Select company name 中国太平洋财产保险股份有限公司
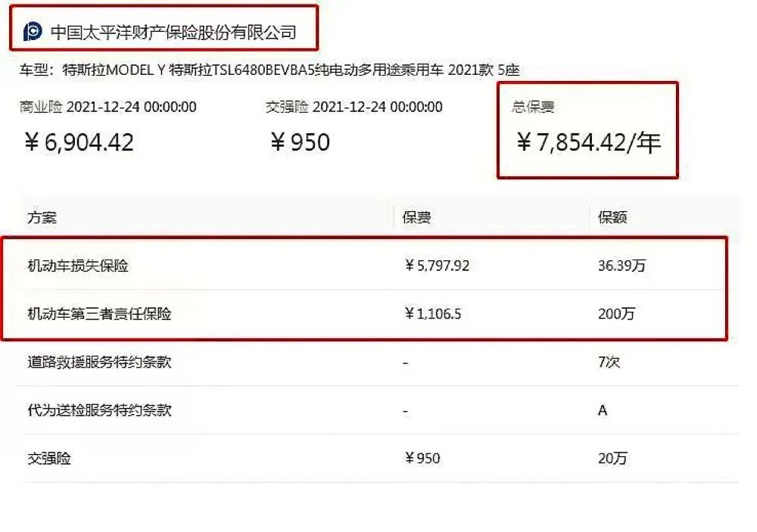 173,33
